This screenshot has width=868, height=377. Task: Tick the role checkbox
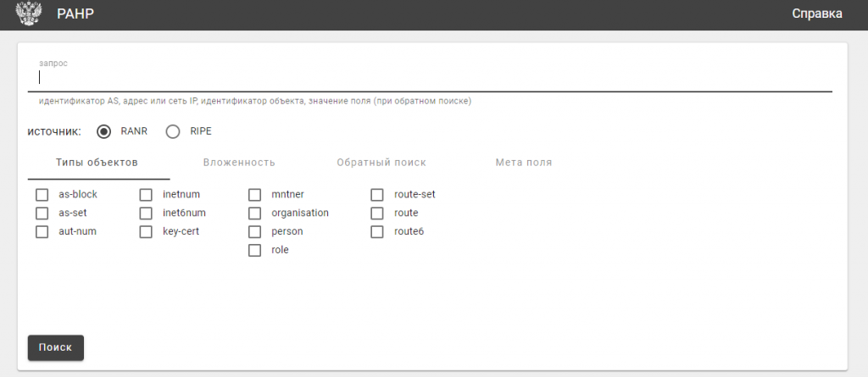255,251
